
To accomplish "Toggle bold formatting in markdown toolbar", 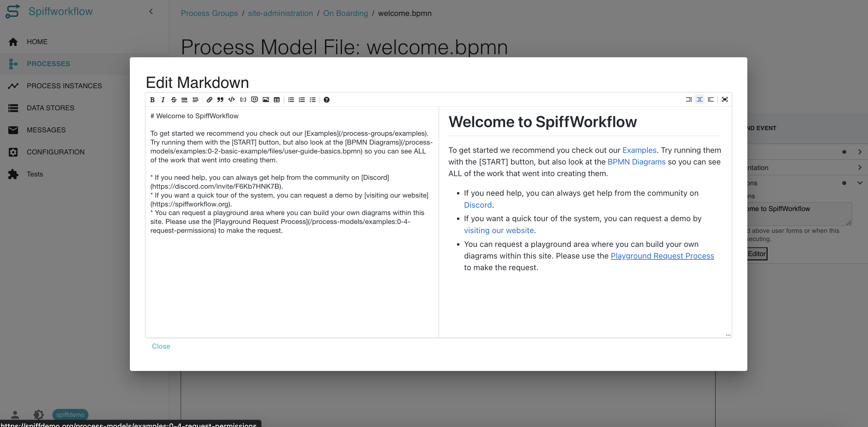I will click(x=152, y=100).
